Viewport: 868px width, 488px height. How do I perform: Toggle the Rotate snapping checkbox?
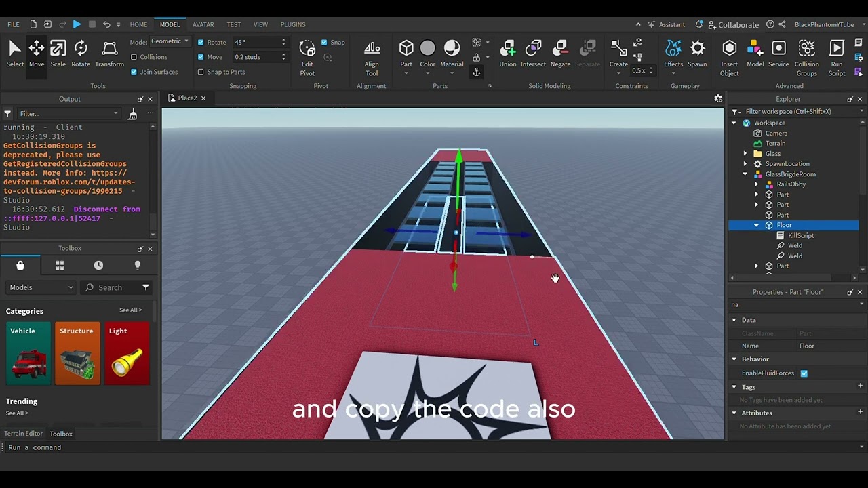pyautogui.click(x=201, y=42)
